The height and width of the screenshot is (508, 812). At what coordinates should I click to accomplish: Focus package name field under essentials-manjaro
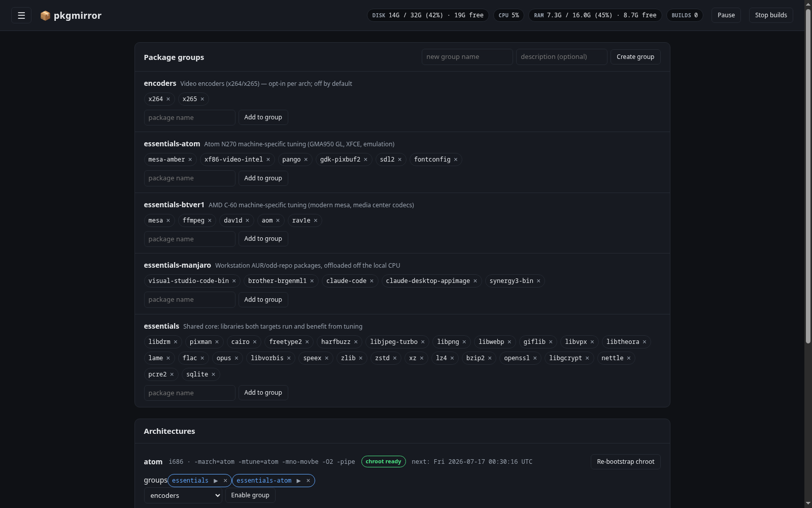[x=189, y=300]
